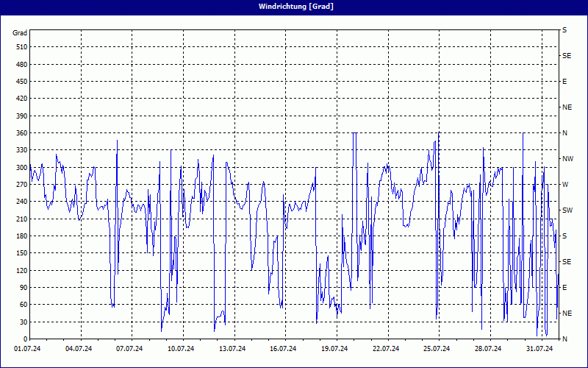Viewport: 588px width, 368px height.
Task: Click the y-axis value 420
Action: 22,99
